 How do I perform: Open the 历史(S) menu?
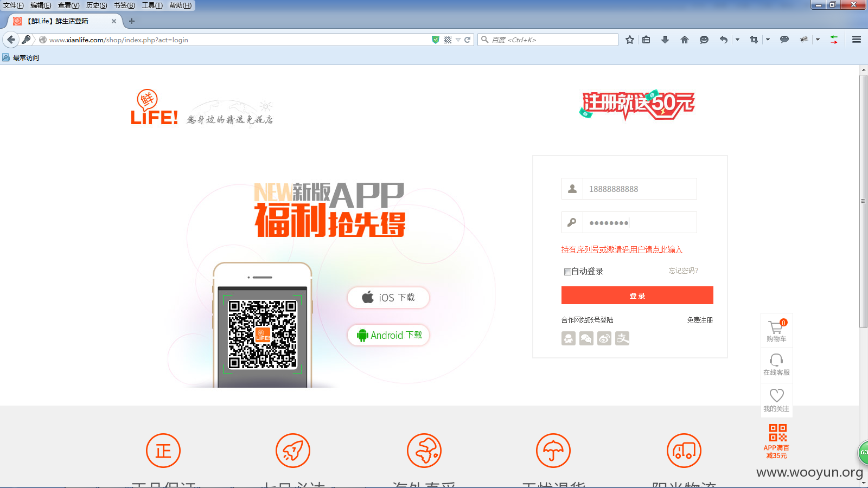point(97,5)
